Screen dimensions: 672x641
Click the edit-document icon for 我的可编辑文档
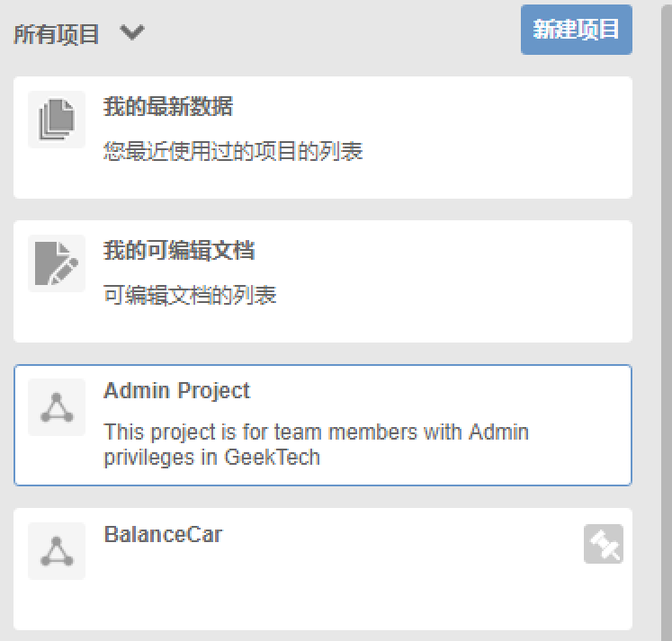(57, 263)
